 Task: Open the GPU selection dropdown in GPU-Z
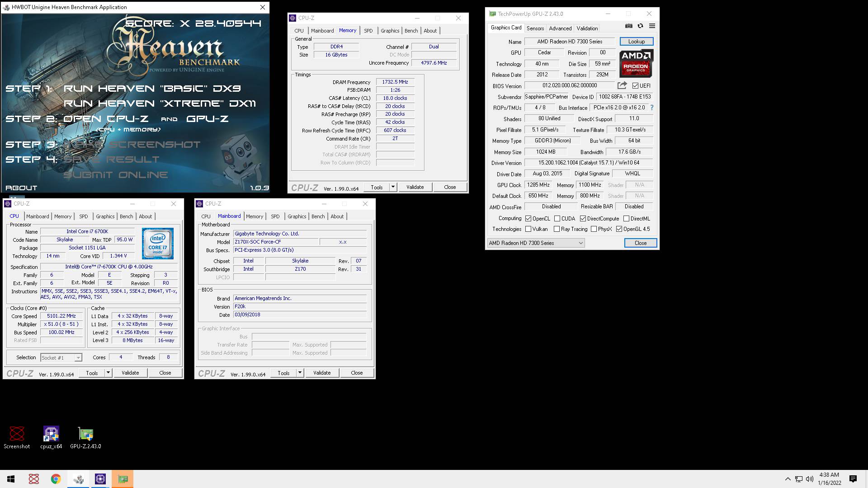coord(536,243)
